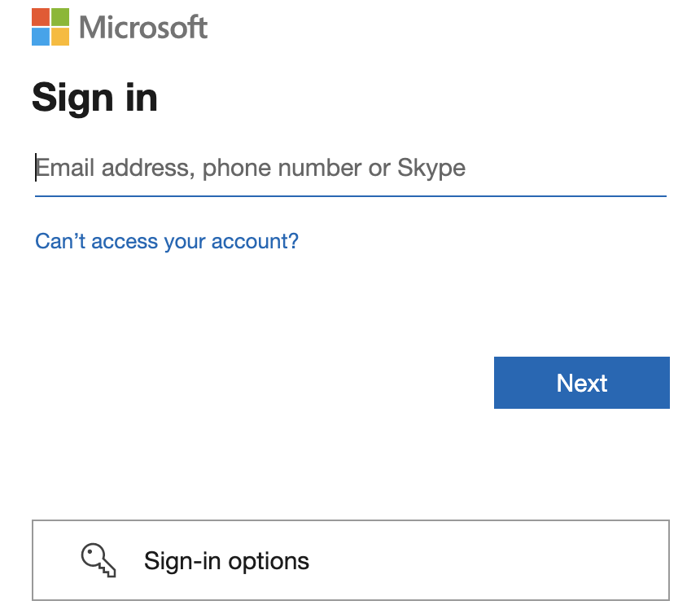Click the red square of the Microsoft logo
Image resolution: width=700 pixels, height=614 pixels.
(x=41, y=17)
